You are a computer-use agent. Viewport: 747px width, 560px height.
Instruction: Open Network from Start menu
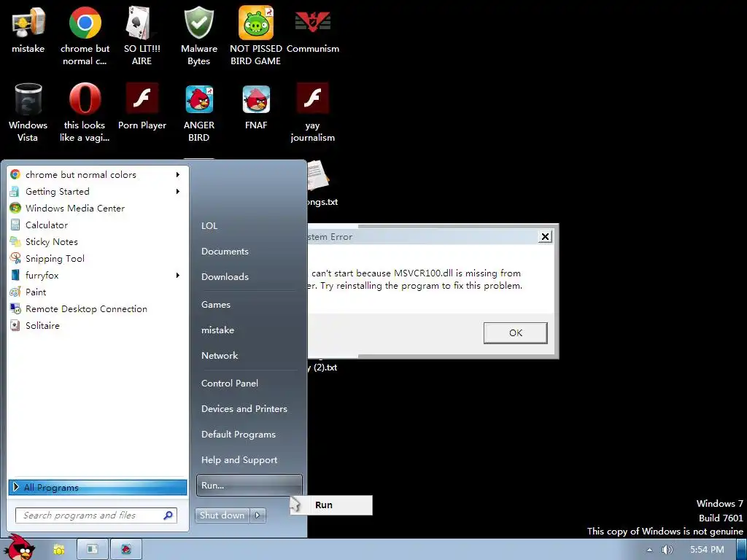click(x=220, y=356)
